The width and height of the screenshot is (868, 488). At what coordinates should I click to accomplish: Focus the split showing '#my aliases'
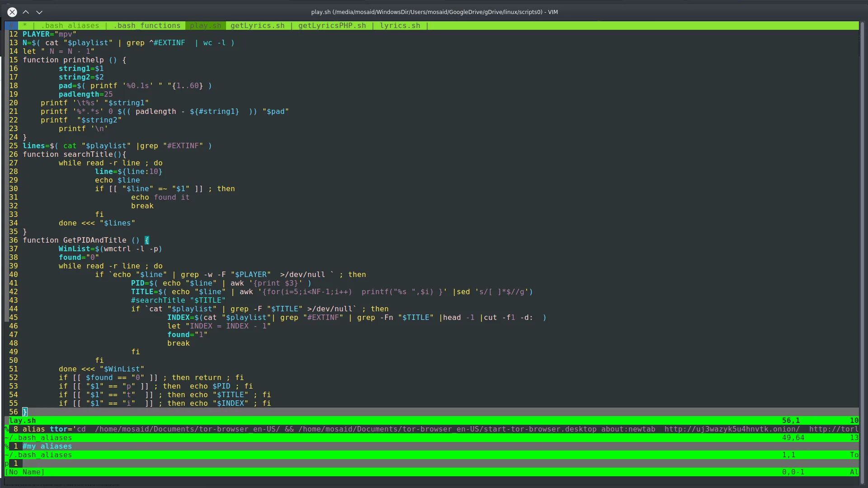[47, 446]
